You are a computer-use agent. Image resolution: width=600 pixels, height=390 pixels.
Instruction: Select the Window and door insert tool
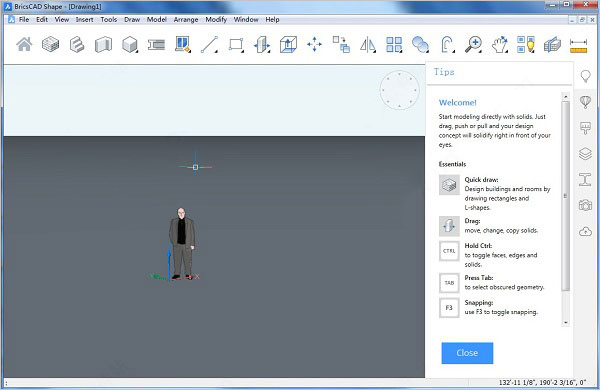click(183, 44)
